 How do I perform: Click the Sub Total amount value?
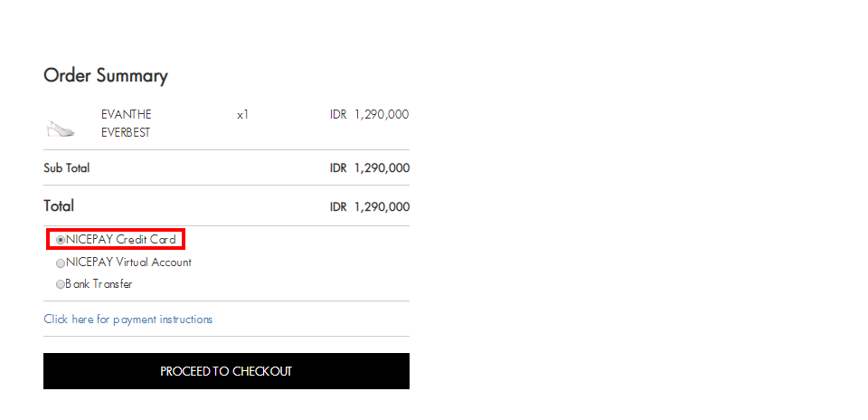[370, 167]
